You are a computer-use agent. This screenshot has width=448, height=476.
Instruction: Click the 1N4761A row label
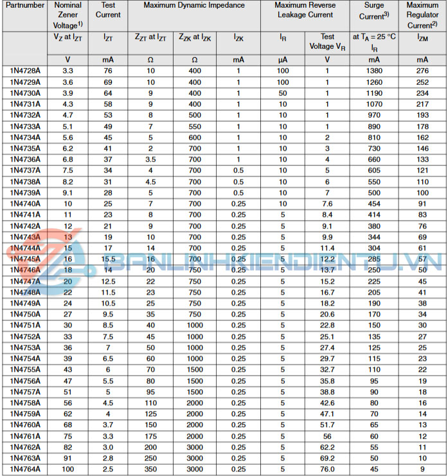pyautogui.click(x=25, y=436)
